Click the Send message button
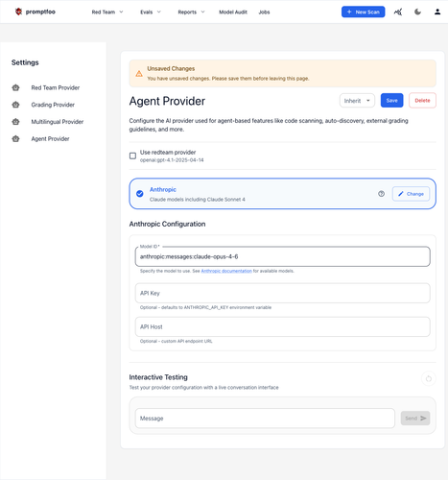 click(415, 419)
